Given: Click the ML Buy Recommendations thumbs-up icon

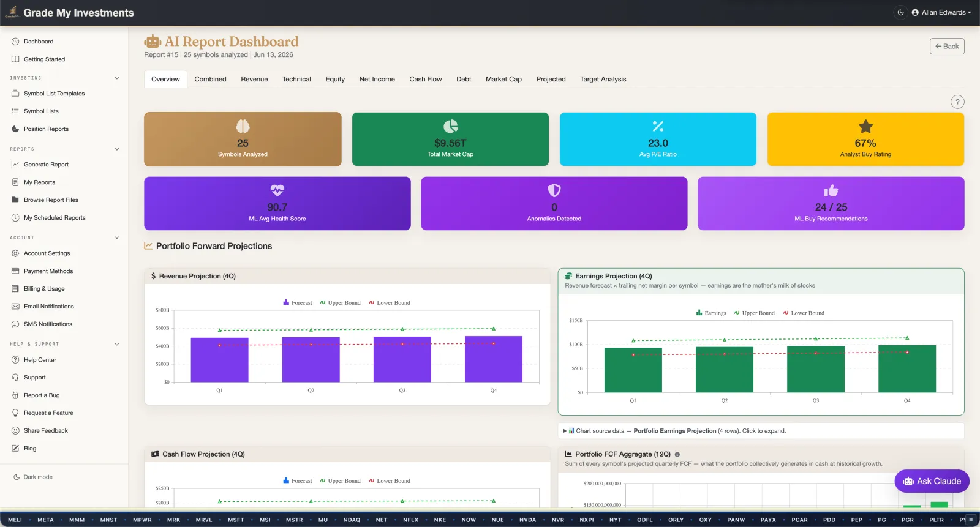Looking at the screenshot, I should pos(831,190).
